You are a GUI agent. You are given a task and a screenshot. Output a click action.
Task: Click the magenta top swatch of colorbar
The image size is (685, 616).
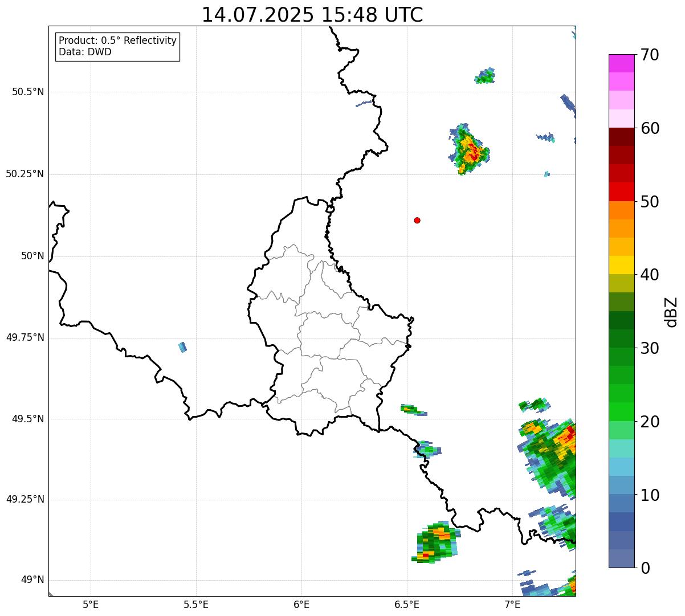point(622,63)
